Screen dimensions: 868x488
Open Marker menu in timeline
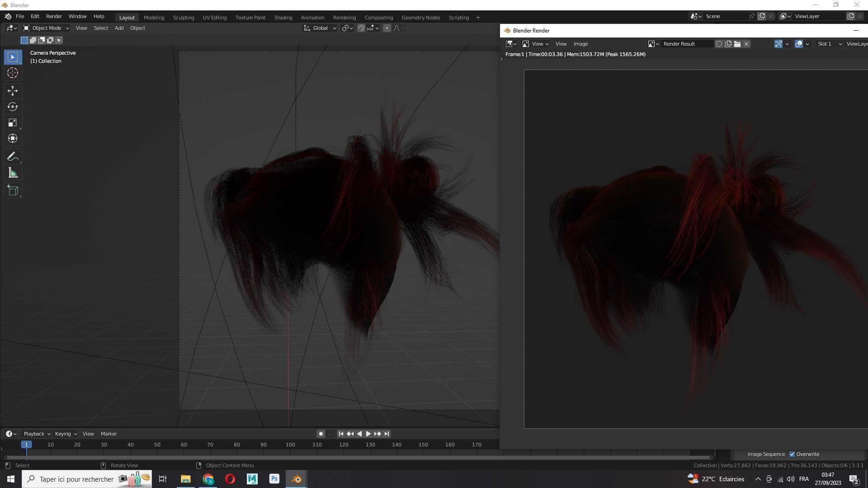point(108,434)
